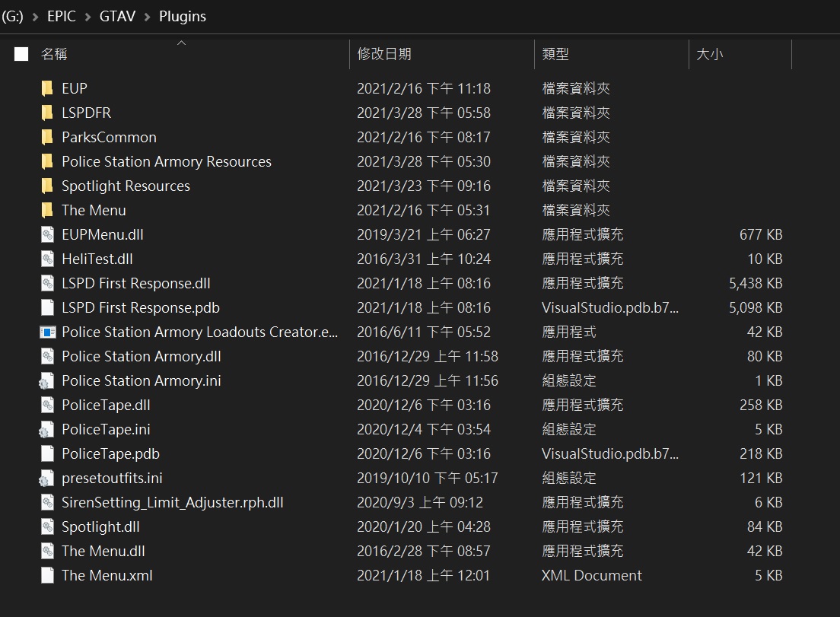Click the LSPDFR folder icon

click(x=47, y=113)
